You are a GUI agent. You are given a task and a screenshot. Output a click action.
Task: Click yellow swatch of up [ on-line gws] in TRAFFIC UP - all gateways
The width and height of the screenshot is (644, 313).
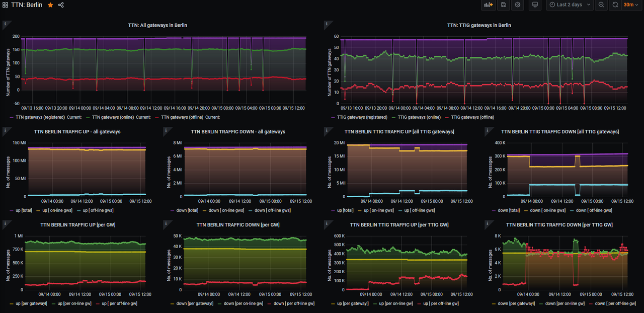[39, 210]
